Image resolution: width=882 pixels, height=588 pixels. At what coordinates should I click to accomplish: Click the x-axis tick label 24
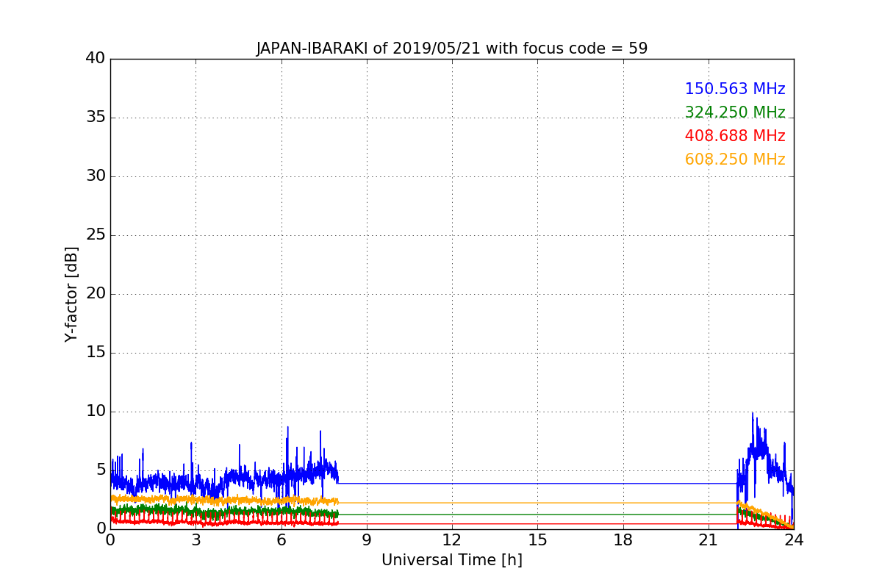tap(794, 539)
